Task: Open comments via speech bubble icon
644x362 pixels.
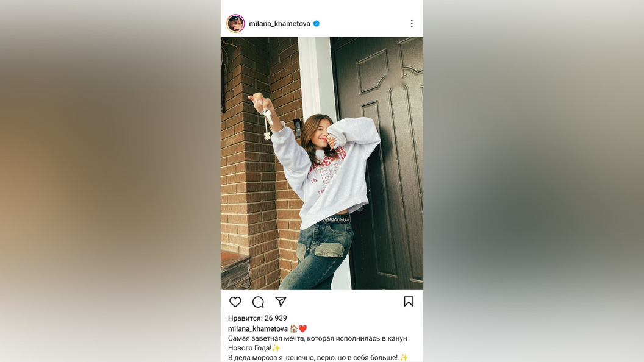Action: point(258,302)
